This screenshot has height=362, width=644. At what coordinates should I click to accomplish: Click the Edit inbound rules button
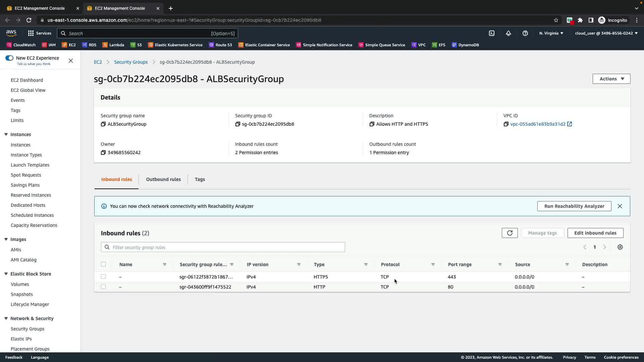tap(595, 233)
